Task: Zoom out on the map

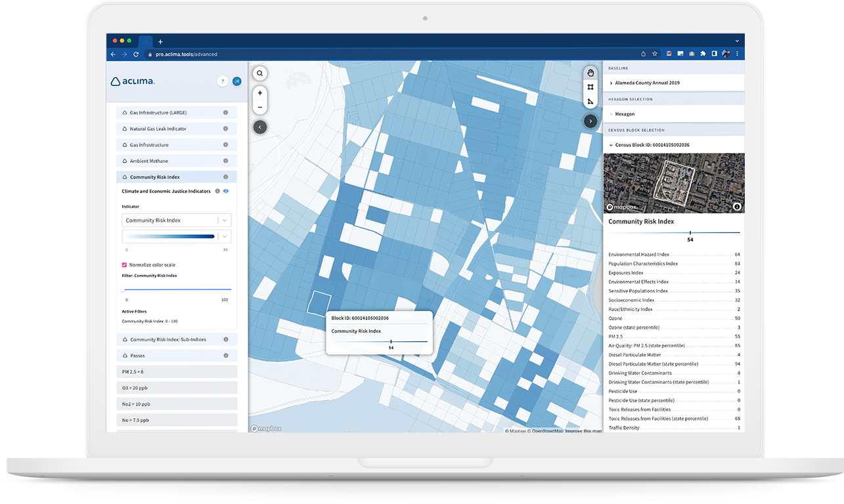Action: 260,107
